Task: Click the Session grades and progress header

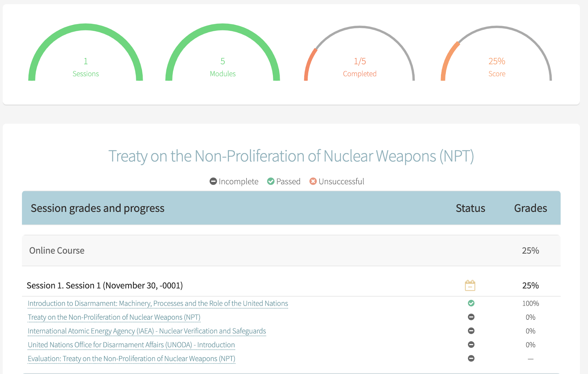Action: (x=97, y=208)
